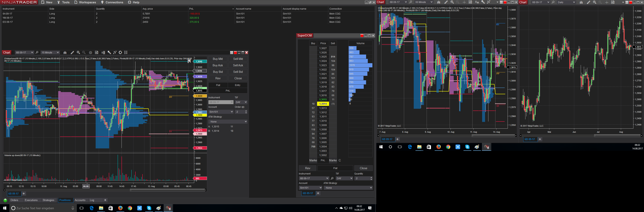This screenshot has width=644, height=212.
Task: Open the Workspaces menu
Action: tap(85, 2)
